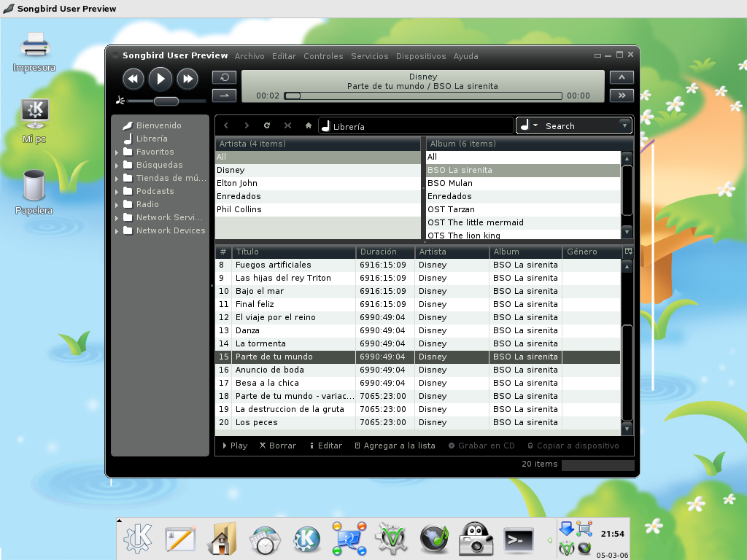Screen dimensions: 747x560
Task: Click the volume speaker icon
Action: pos(120,101)
